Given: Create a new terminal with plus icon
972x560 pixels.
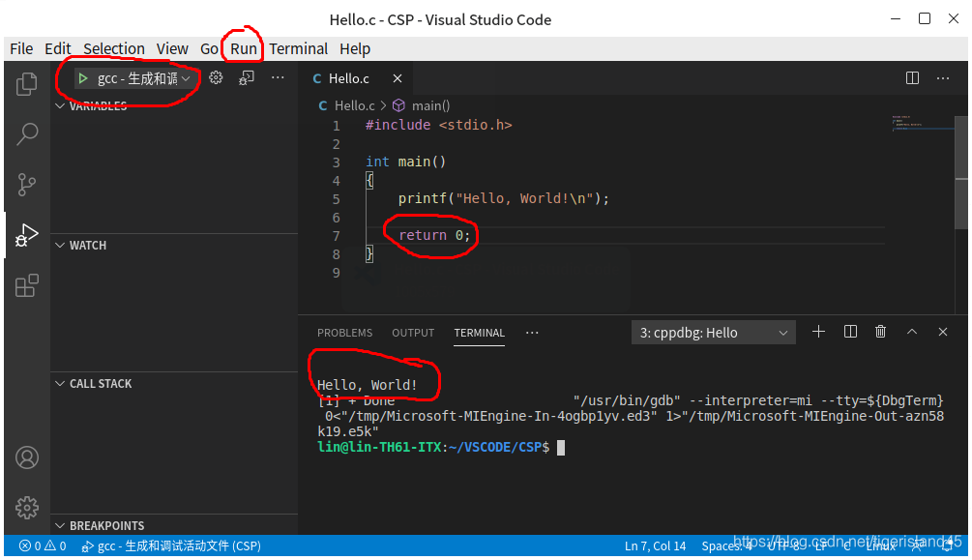Looking at the screenshot, I should point(818,332).
